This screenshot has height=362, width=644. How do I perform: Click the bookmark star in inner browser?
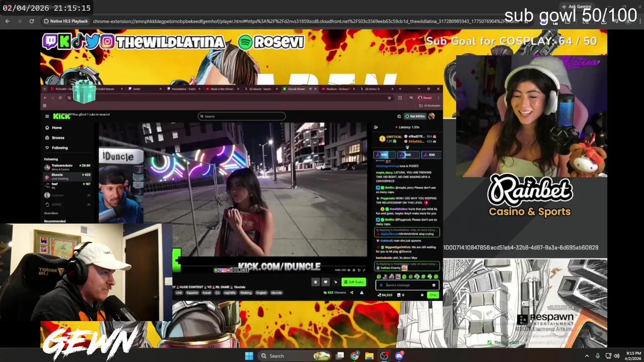pyautogui.click(x=389, y=98)
